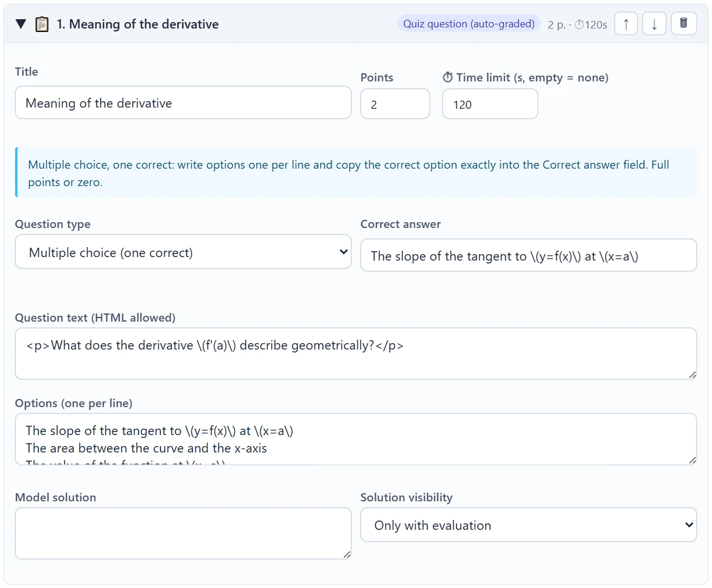Click the 'Options (one per line)' label
712x588 pixels.
(74, 403)
